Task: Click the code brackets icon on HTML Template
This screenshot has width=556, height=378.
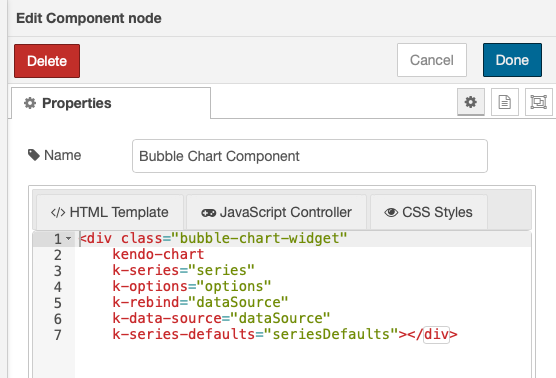Action: pyautogui.click(x=58, y=212)
